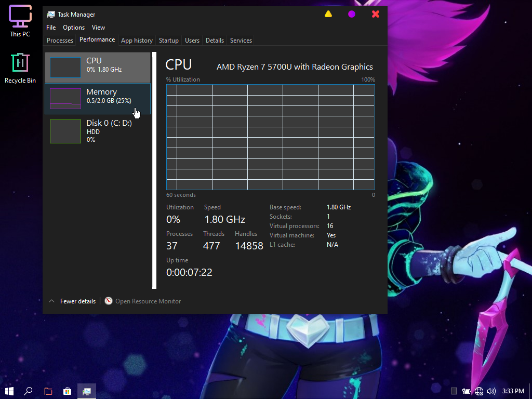The height and width of the screenshot is (399, 532).
Task: Open the Windows Start menu
Action: [x=9, y=391]
